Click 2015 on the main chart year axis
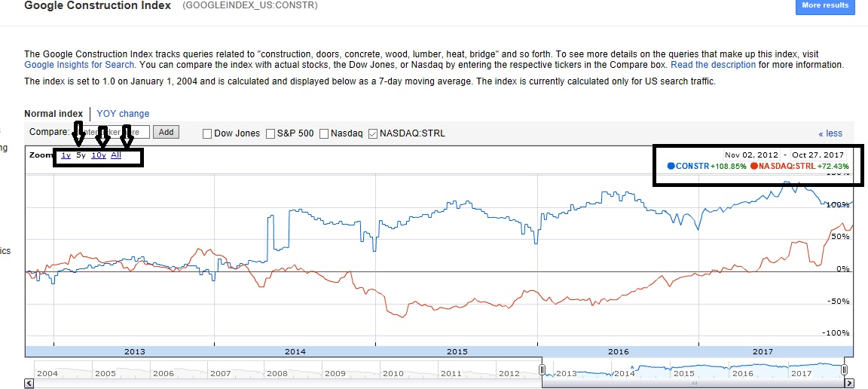This screenshot has width=868, height=389. click(x=457, y=351)
